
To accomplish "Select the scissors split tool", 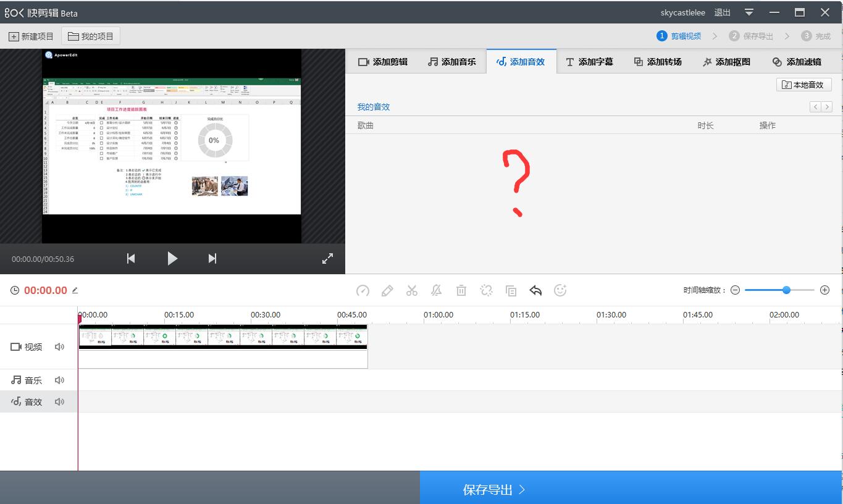I will click(x=412, y=290).
